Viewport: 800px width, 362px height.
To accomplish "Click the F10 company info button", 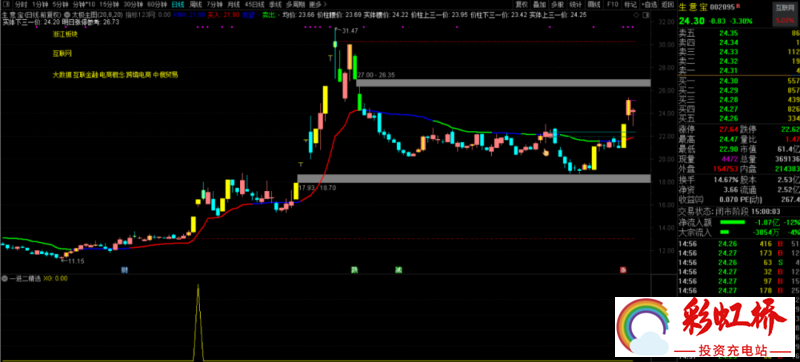I will (612, 5).
